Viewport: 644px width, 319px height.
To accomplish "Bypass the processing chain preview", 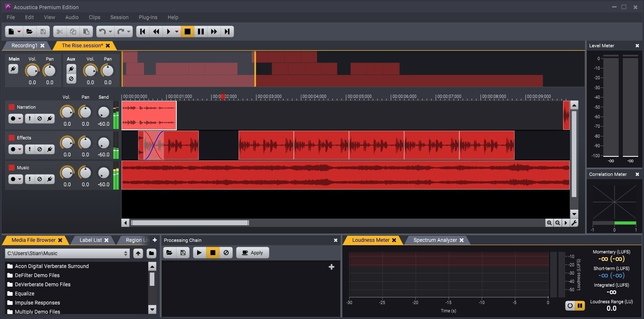I will coord(226,253).
